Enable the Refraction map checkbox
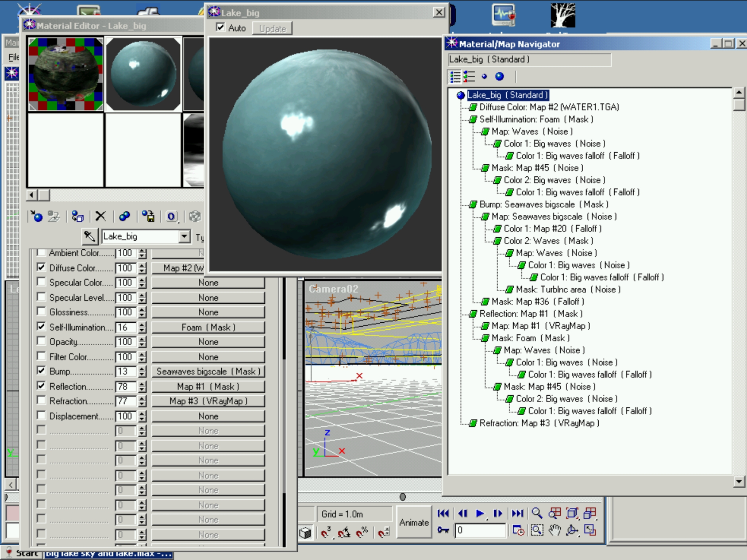The width and height of the screenshot is (747, 560). tap(41, 400)
